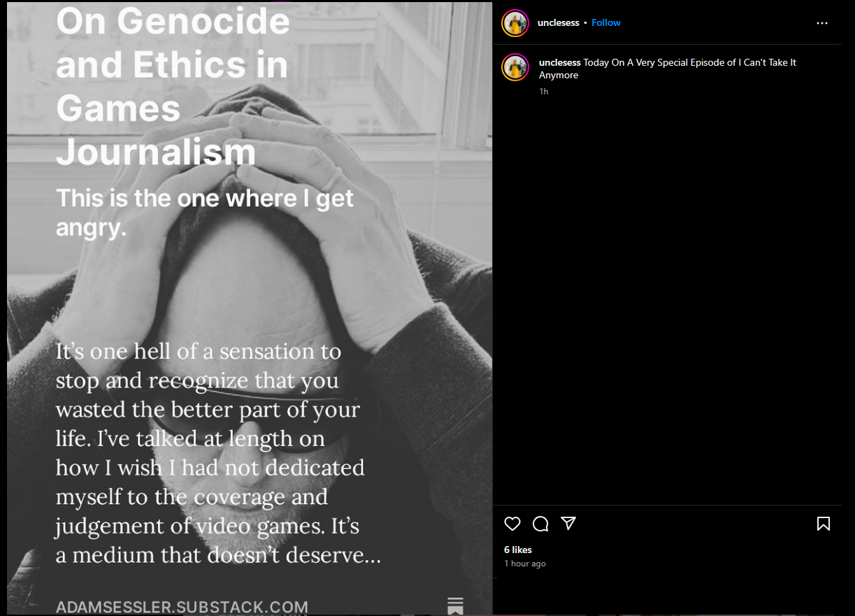Open comments via the speech bubble icon

click(540, 524)
